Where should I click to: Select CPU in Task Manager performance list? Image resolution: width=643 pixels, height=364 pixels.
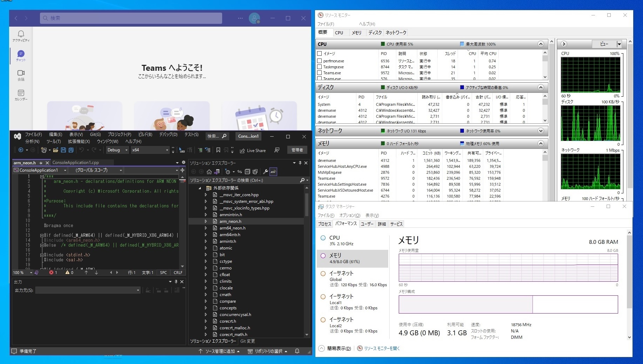(x=353, y=240)
